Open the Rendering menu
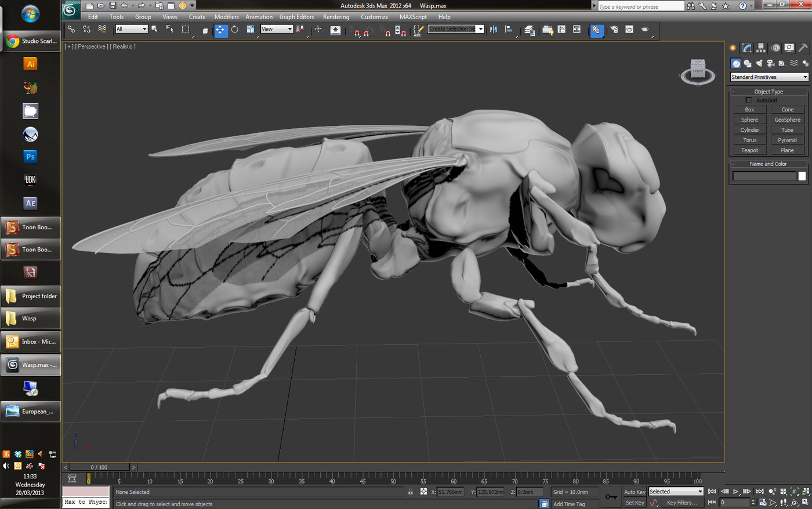Viewport: 812px width, 509px height. [x=336, y=17]
